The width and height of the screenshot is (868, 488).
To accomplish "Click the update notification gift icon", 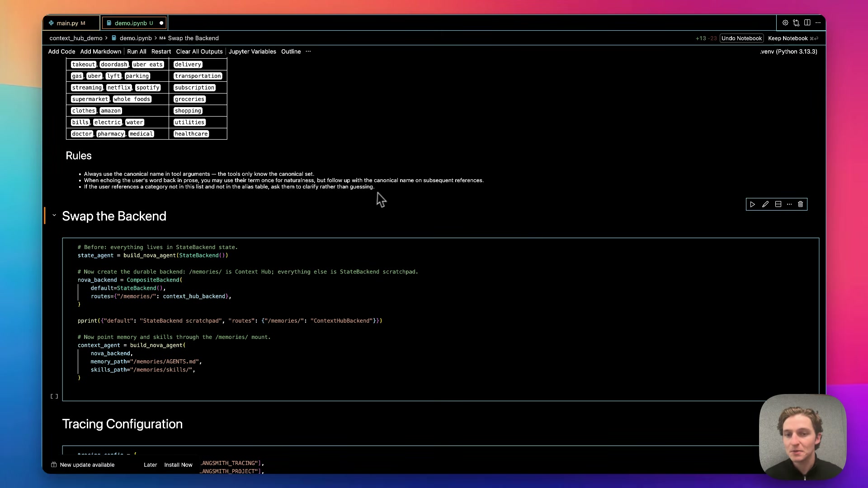I will [54, 465].
